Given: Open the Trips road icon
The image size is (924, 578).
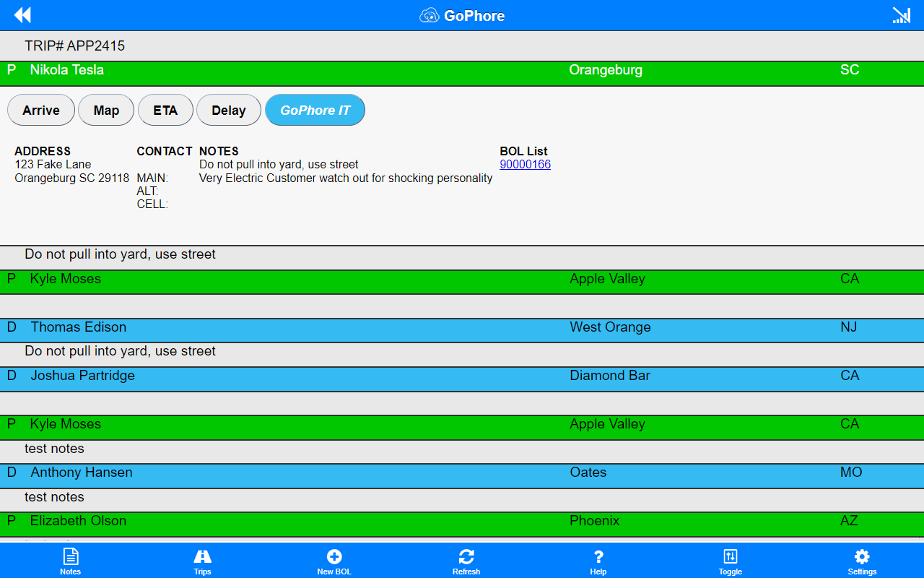Looking at the screenshot, I should pyautogui.click(x=203, y=556).
